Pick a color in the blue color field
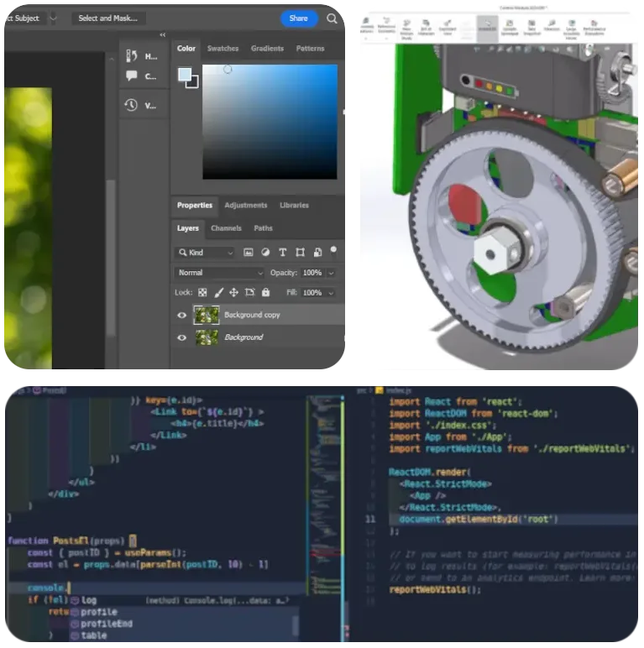The height and width of the screenshot is (648, 644). coord(270,122)
